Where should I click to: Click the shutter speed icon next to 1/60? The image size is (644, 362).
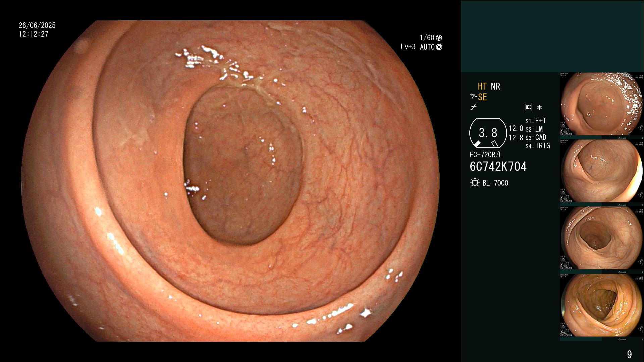pyautogui.click(x=439, y=38)
